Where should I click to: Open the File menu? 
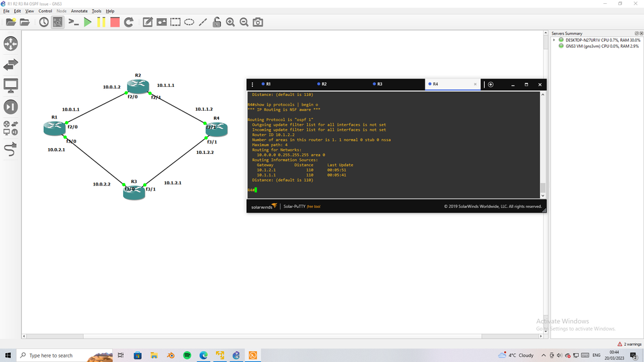tap(6, 11)
